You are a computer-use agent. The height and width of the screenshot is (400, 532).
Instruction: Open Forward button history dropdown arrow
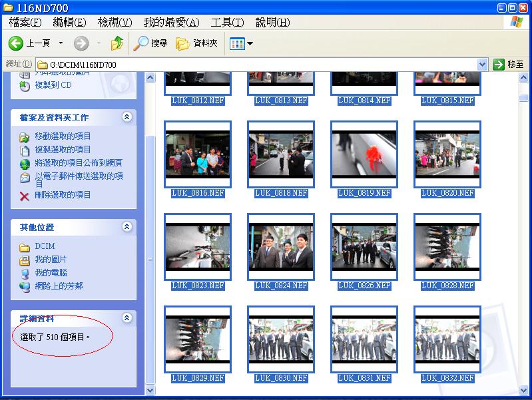tap(99, 43)
